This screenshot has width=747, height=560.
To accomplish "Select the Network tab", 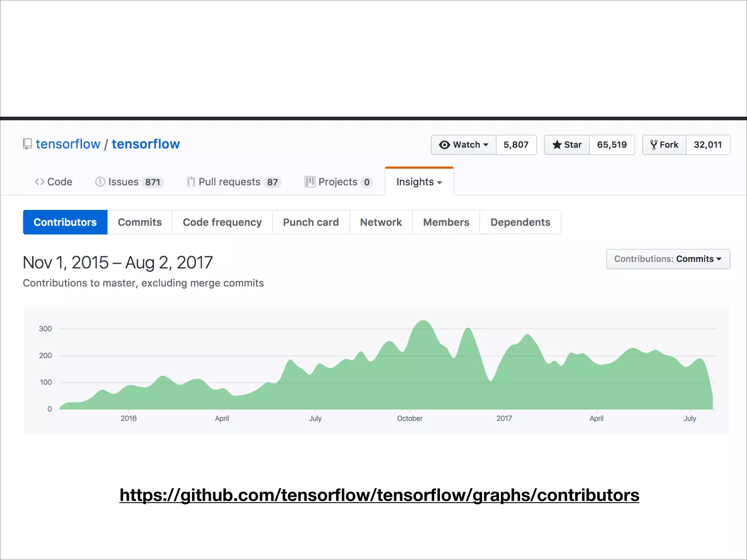I will point(381,222).
